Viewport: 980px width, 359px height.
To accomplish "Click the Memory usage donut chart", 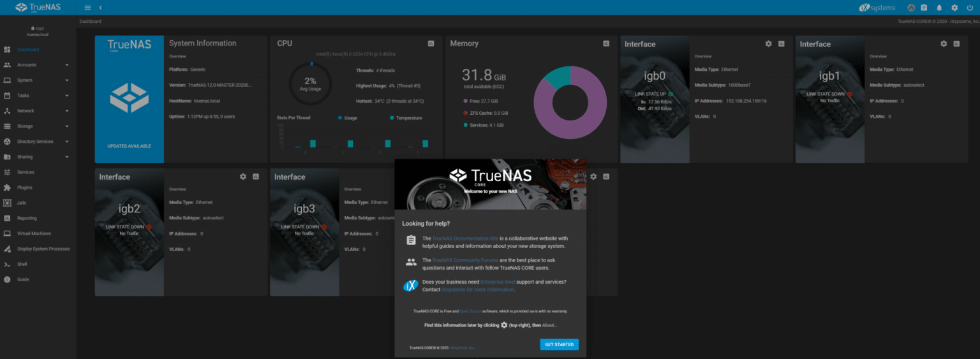I will click(570, 102).
